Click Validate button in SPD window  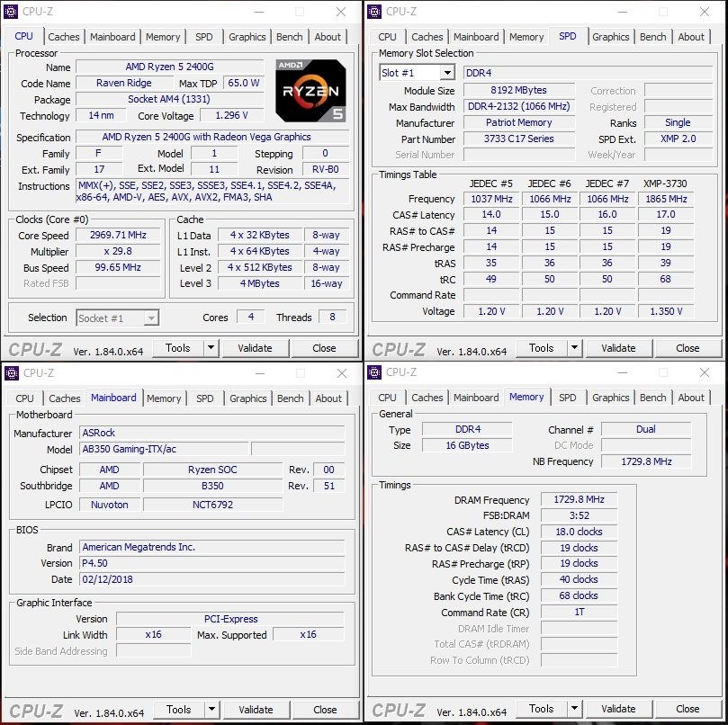click(618, 347)
